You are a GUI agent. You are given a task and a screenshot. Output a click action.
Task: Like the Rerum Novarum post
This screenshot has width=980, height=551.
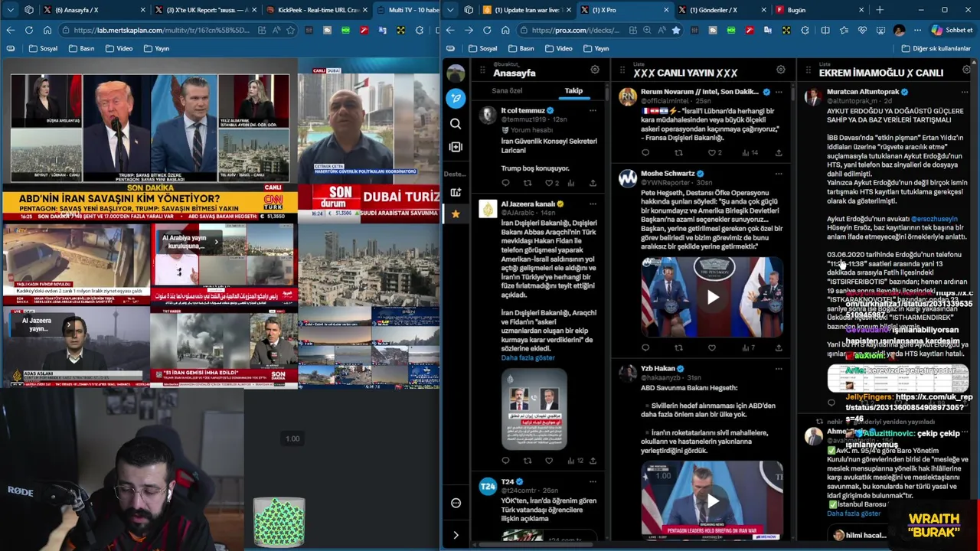tap(711, 152)
